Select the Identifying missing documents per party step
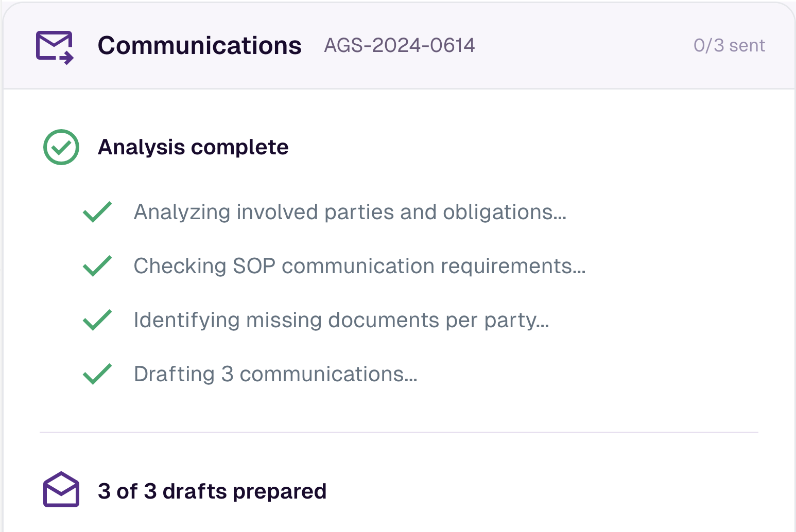This screenshot has height=532, width=796. 341,320
